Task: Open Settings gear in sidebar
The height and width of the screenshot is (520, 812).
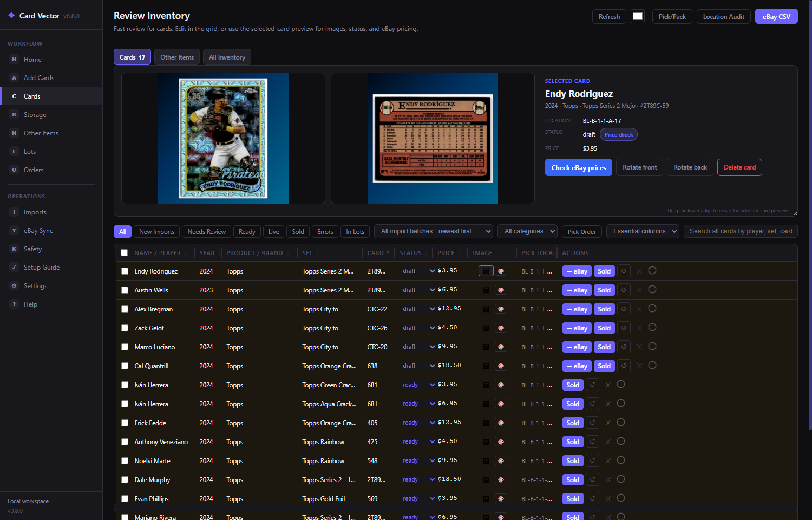Action: tap(14, 286)
